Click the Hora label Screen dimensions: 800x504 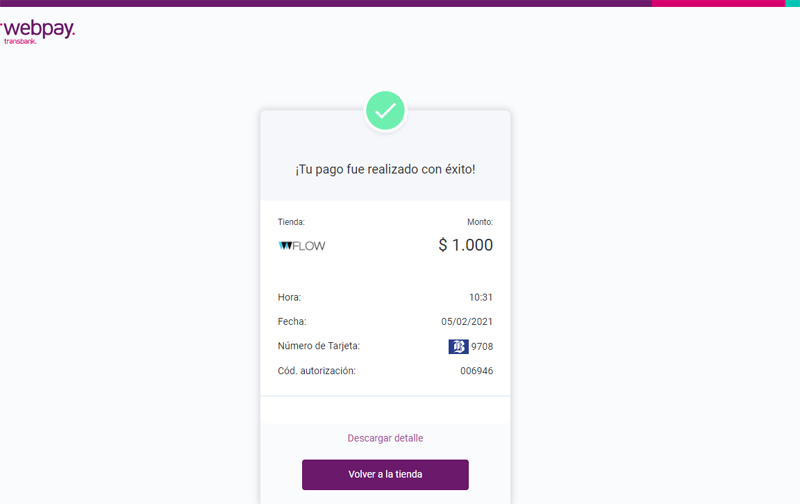click(x=289, y=297)
